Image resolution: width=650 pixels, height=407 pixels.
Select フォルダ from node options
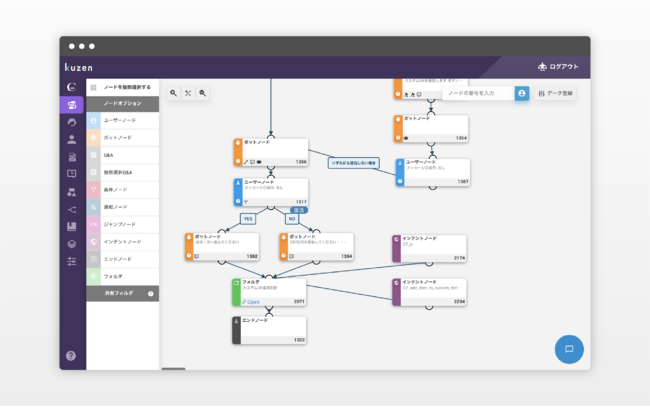point(123,276)
